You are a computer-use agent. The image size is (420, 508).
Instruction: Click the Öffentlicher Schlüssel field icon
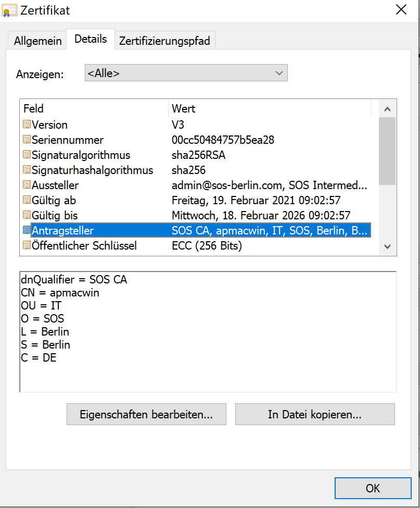(27, 245)
